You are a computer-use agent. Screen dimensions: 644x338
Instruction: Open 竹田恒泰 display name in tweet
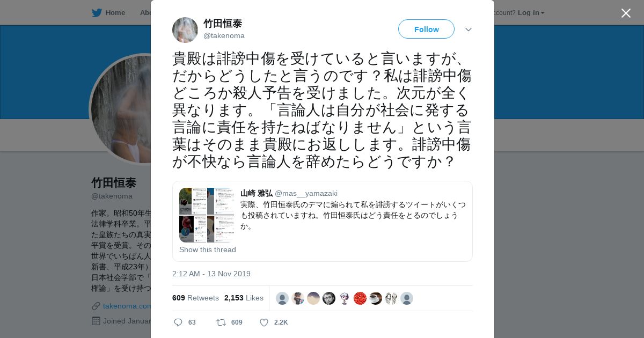point(223,24)
